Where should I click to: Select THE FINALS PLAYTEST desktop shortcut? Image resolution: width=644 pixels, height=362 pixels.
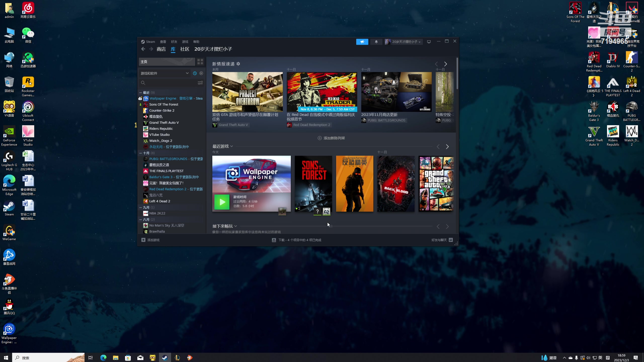coord(613,86)
